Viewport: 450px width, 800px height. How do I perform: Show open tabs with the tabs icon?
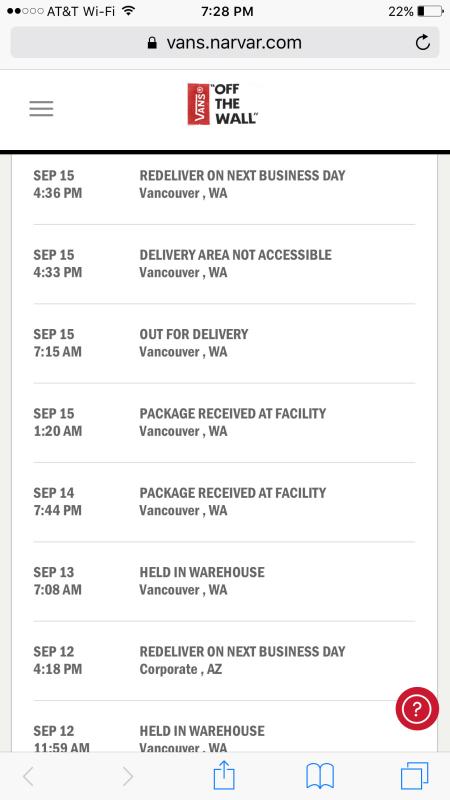click(x=414, y=776)
